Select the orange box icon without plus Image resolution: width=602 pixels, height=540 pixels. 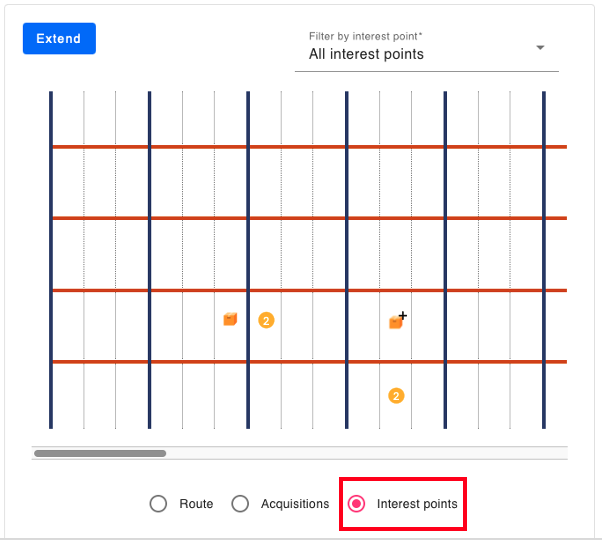click(230, 319)
